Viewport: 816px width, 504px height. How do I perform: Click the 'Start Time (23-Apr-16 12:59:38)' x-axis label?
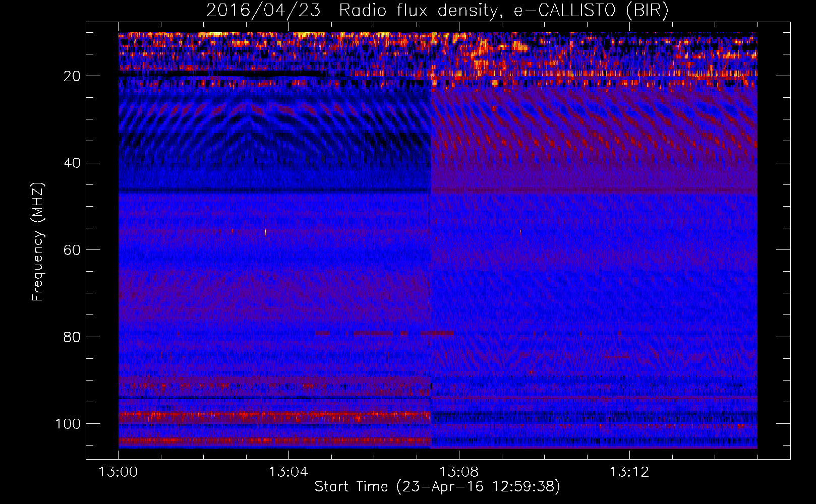point(437,486)
